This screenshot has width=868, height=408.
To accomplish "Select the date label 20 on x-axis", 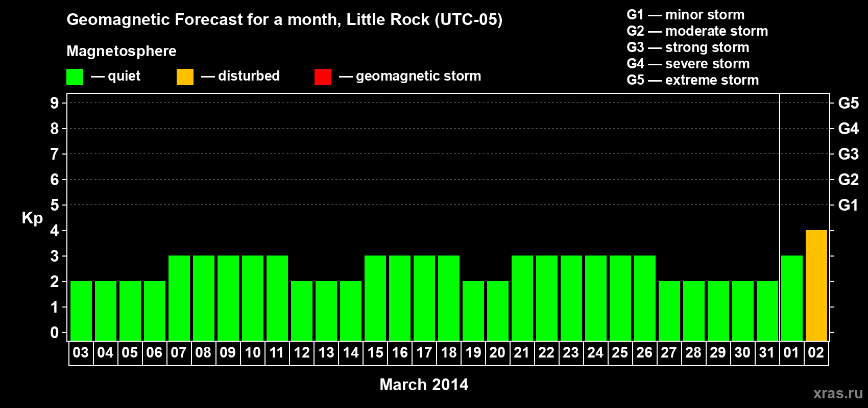I will coord(497,353).
